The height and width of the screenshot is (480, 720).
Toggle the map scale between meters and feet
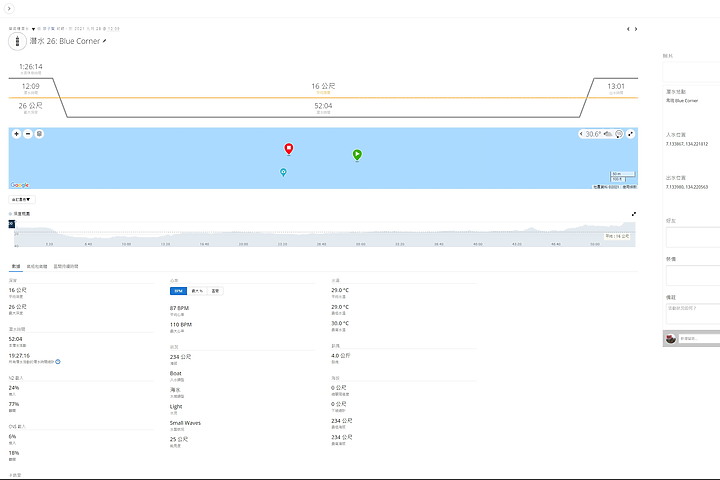(x=623, y=176)
